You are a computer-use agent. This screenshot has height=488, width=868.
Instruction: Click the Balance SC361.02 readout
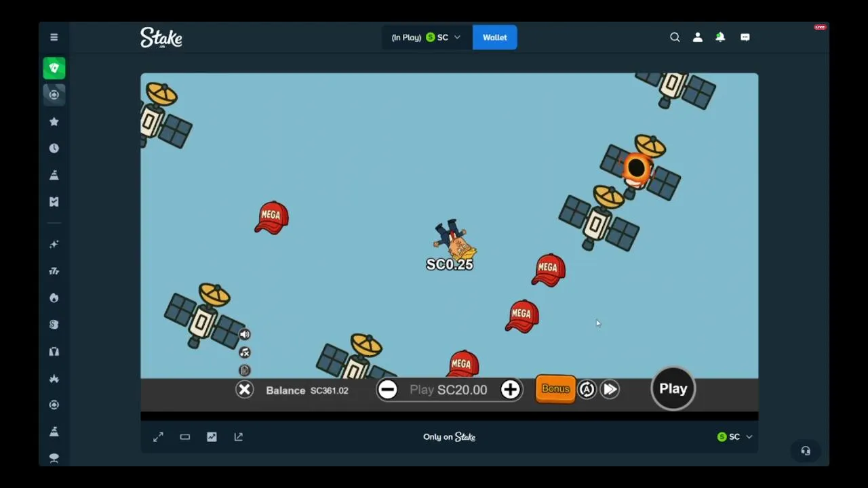(x=307, y=390)
